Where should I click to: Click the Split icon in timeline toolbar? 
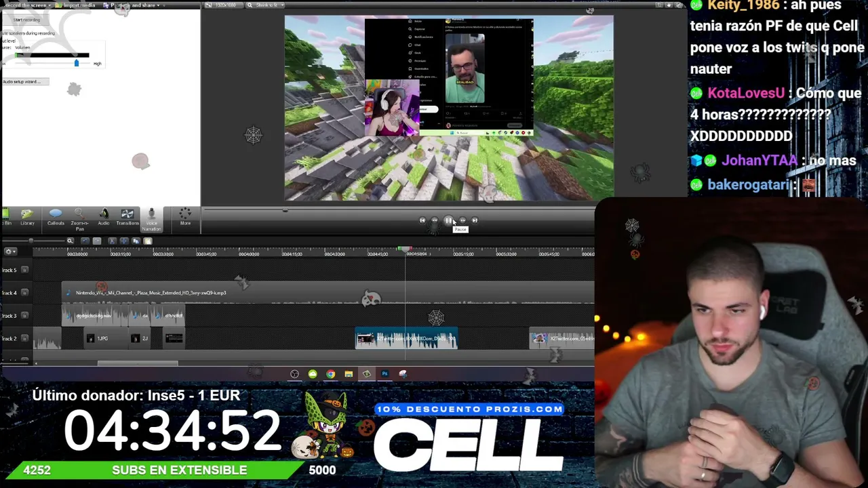(123, 241)
